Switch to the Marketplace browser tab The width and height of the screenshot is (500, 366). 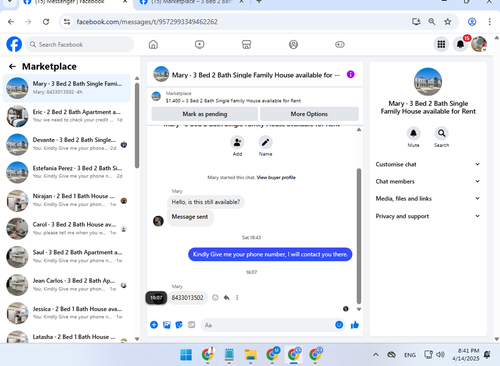coord(192,3)
